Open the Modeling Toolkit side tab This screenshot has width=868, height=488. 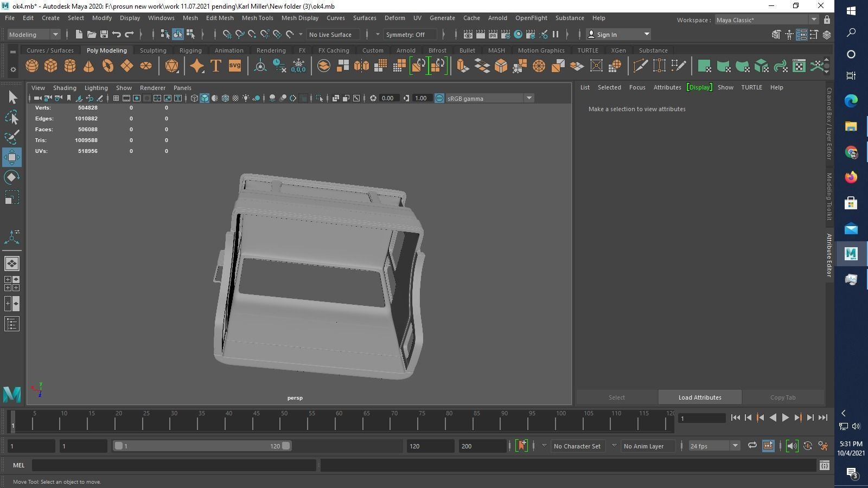829,196
